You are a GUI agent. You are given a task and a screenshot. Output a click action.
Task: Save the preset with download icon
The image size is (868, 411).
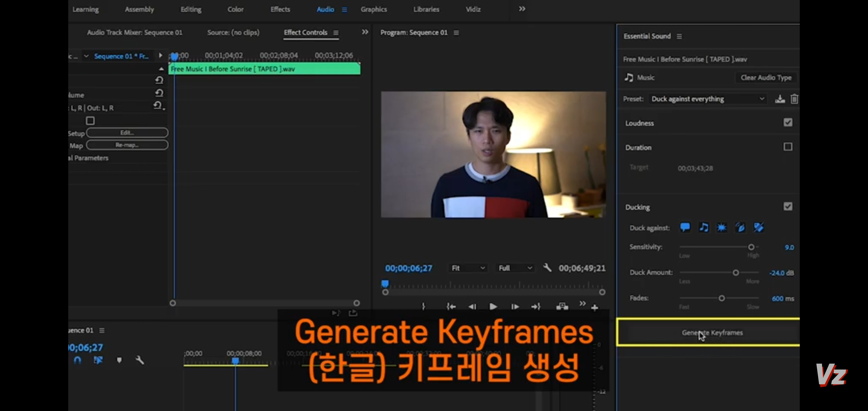point(780,99)
